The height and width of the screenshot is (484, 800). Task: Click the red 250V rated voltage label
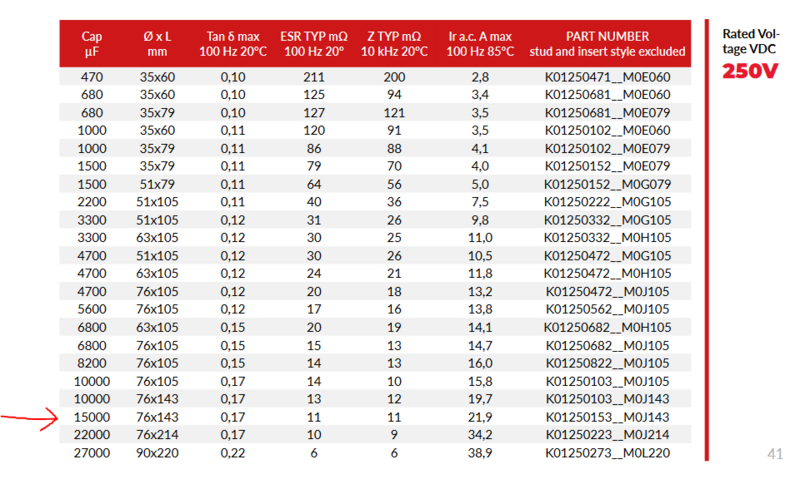point(750,71)
